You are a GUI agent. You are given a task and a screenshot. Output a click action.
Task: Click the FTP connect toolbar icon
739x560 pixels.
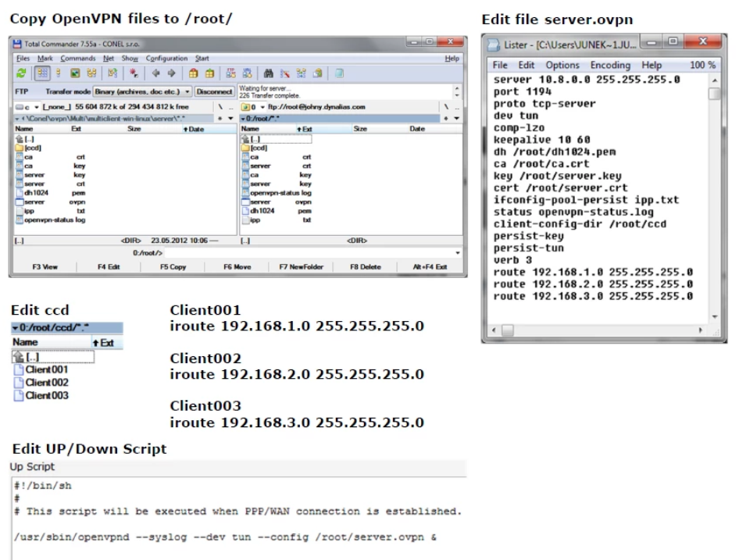(232, 73)
